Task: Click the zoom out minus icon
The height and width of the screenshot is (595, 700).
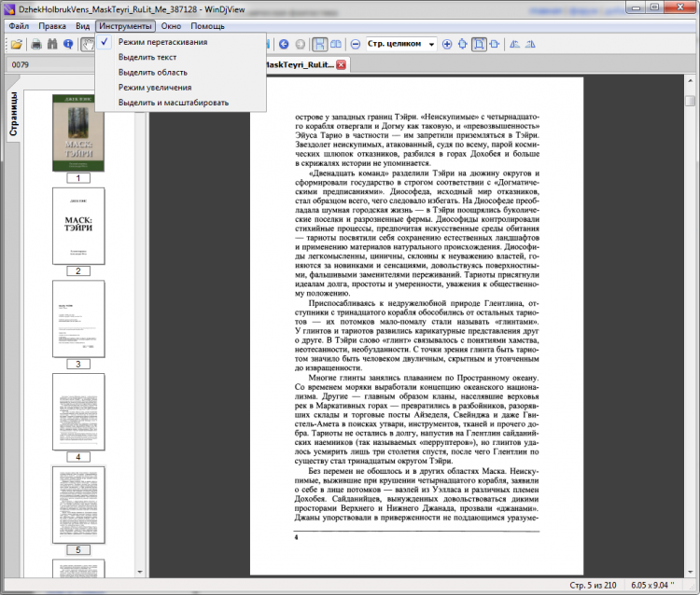Action: coord(356,44)
